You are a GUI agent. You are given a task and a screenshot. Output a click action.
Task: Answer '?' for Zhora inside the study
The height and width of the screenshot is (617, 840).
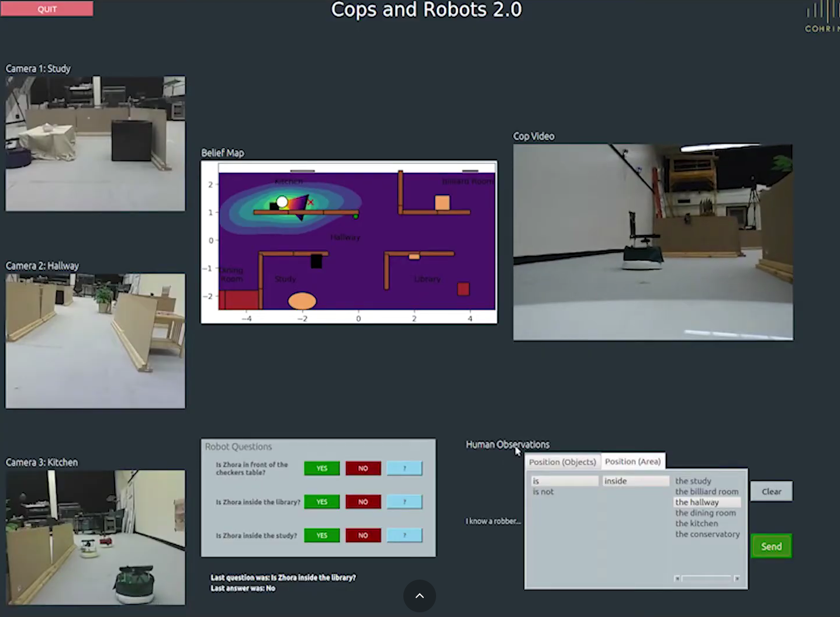tap(404, 535)
